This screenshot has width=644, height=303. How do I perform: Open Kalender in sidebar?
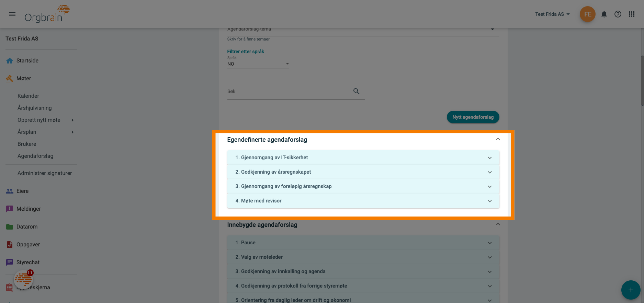tap(28, 96)
